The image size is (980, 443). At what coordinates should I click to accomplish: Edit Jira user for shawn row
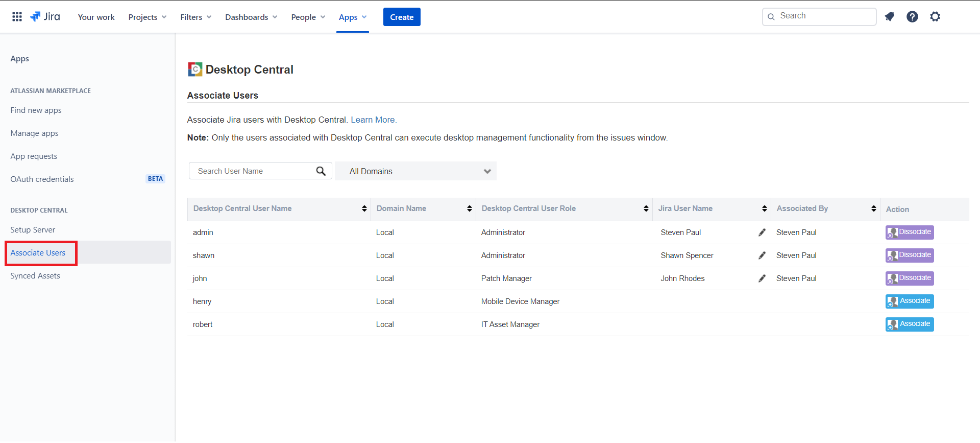coord(762,255)
